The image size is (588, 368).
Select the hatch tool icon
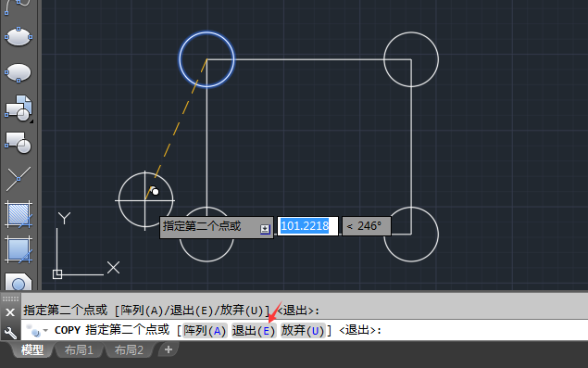18,214
